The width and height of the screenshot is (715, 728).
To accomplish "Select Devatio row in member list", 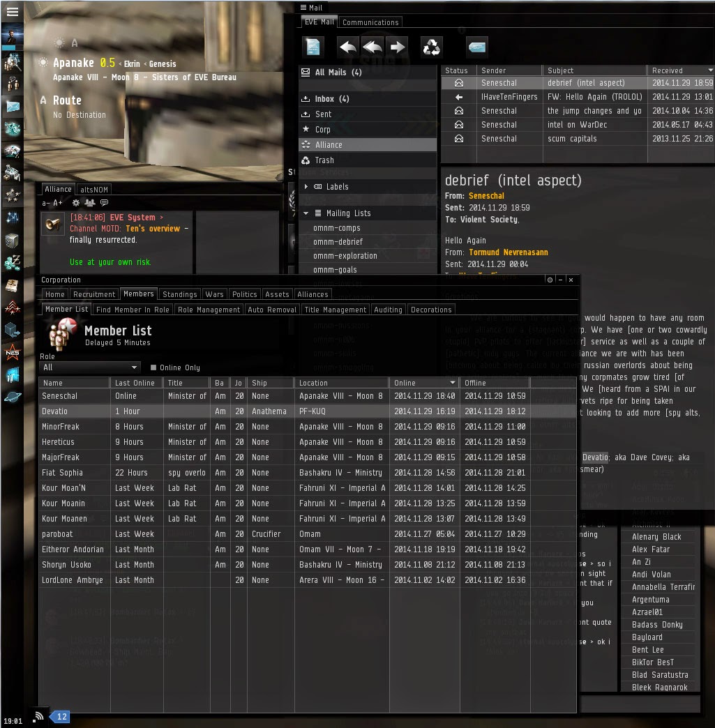I will (307, 411).
